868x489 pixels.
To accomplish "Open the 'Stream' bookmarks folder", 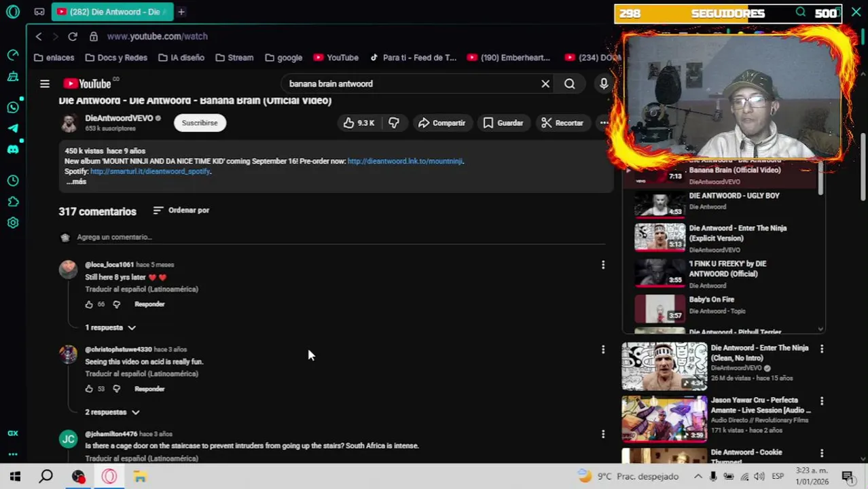I will pyautogui.click(x=234, y=58).
